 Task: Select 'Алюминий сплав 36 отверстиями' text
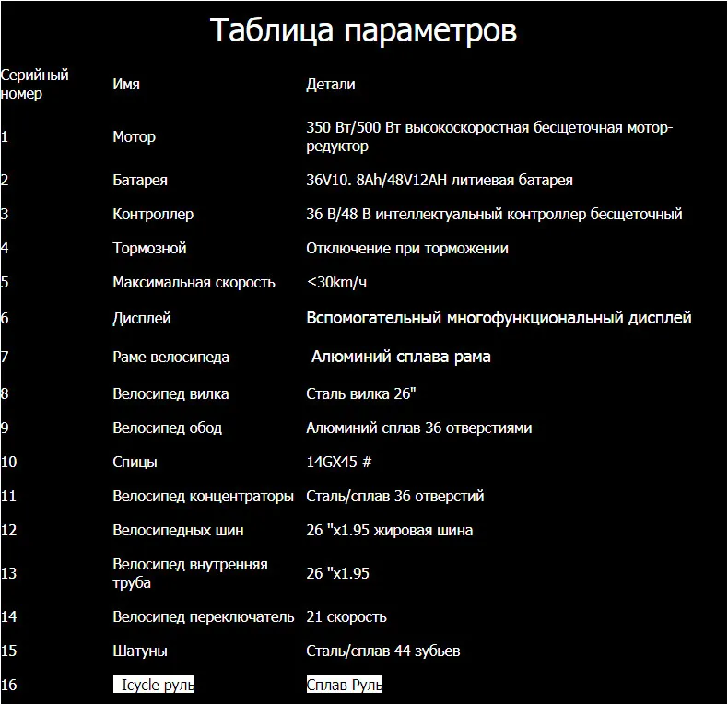click(418, 428)
